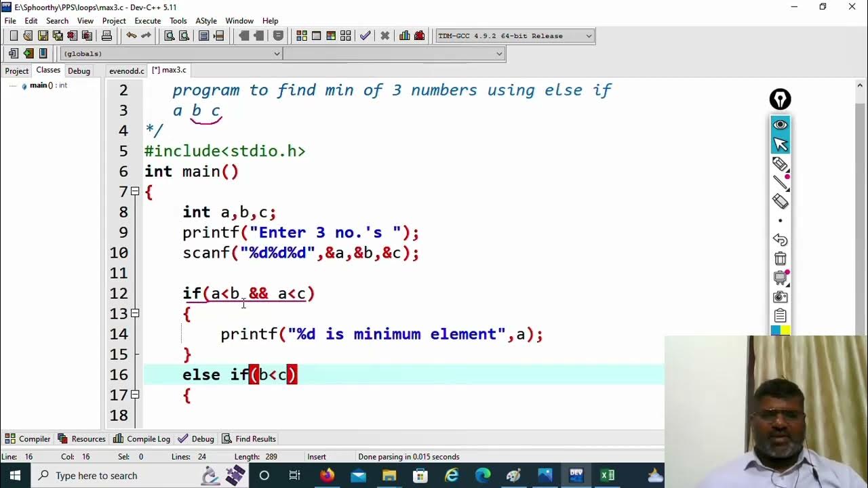Image resolution: width=868 pixels, height=488 pixels.
Task: Click the Rebuild All toolbar icon
Action: tap(346, 36)
